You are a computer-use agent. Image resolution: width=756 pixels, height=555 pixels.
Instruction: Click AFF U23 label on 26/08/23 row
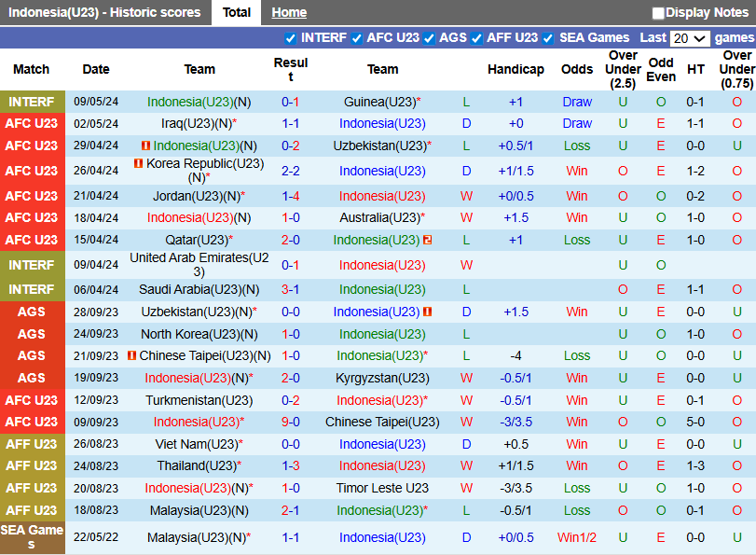[x=32, y=444]
